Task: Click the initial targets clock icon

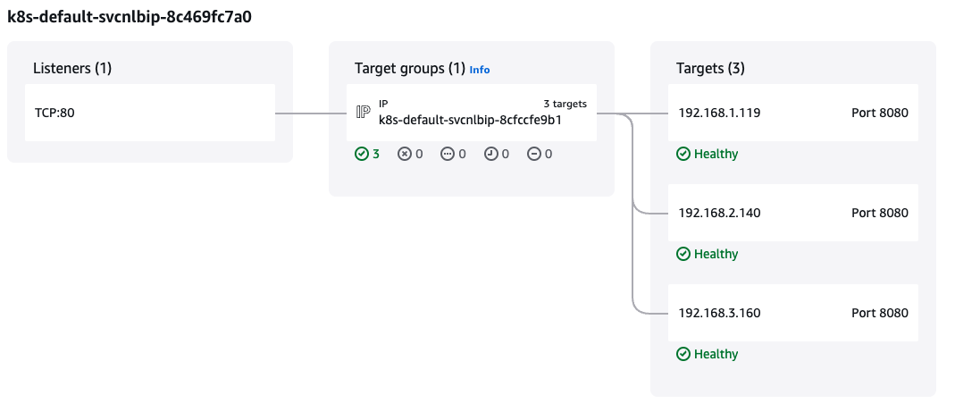Action: 490,154
